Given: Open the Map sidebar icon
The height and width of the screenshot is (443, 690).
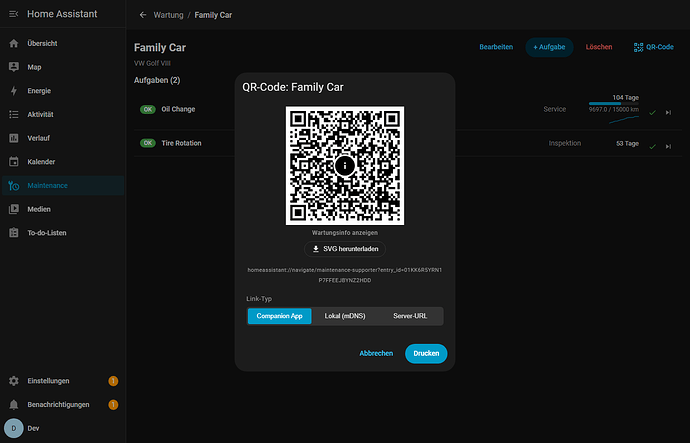Looking at the screenshot, I should [14, 67].
